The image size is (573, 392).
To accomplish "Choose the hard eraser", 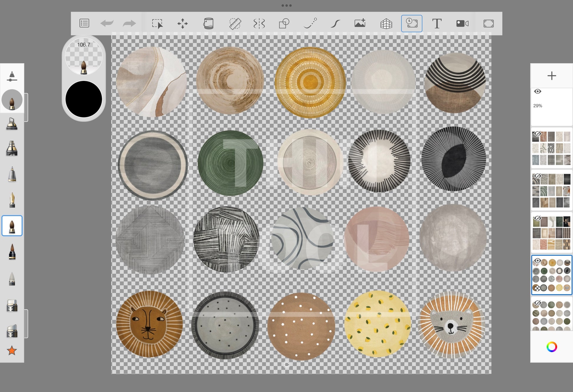I will (12, 306).
